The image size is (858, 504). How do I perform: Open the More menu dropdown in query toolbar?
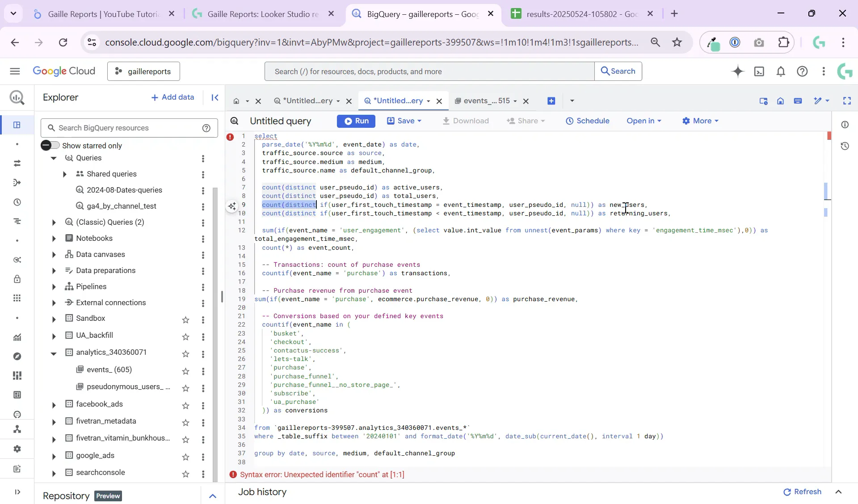click(x=701, y=121)
